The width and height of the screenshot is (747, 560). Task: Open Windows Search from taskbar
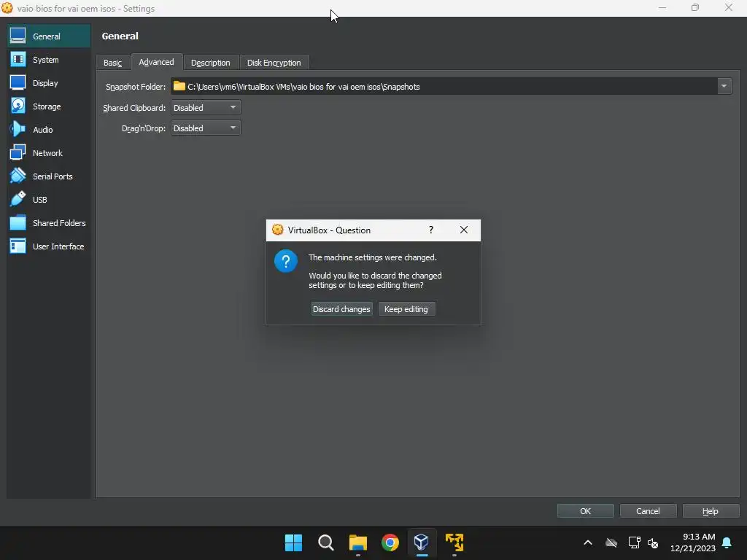(326, 542)
